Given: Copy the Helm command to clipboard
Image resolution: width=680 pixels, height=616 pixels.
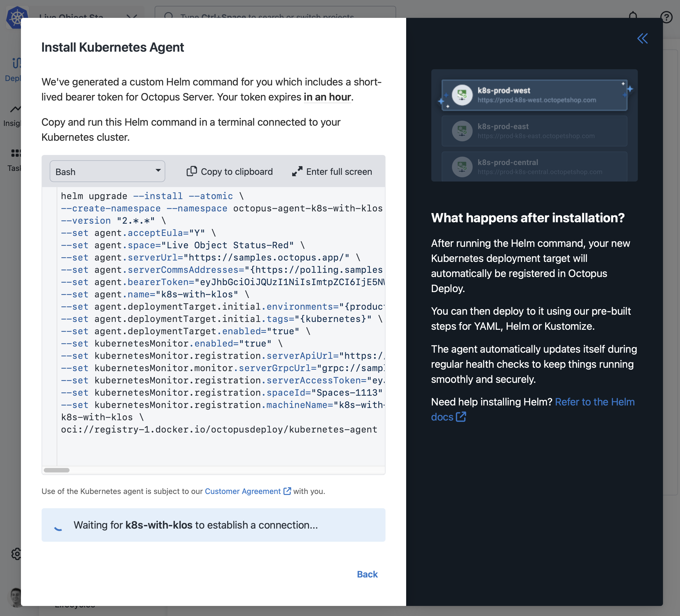Looking at the screenshot, I should [x=230, y=171].
